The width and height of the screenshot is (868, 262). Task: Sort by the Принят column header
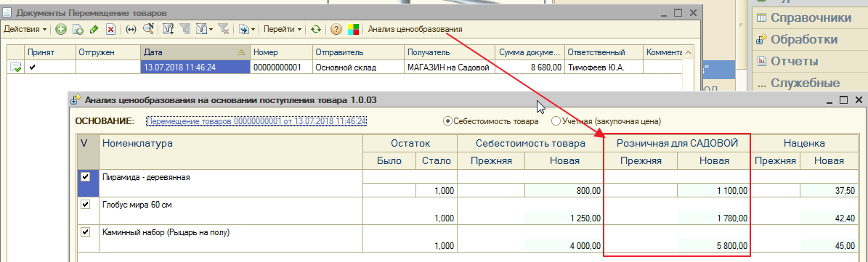[x=50, y=52]
